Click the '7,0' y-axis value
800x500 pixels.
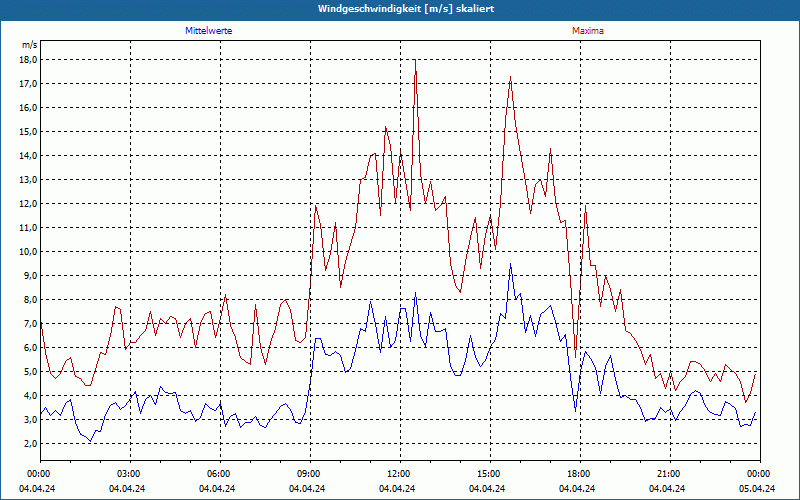point(31,323)
